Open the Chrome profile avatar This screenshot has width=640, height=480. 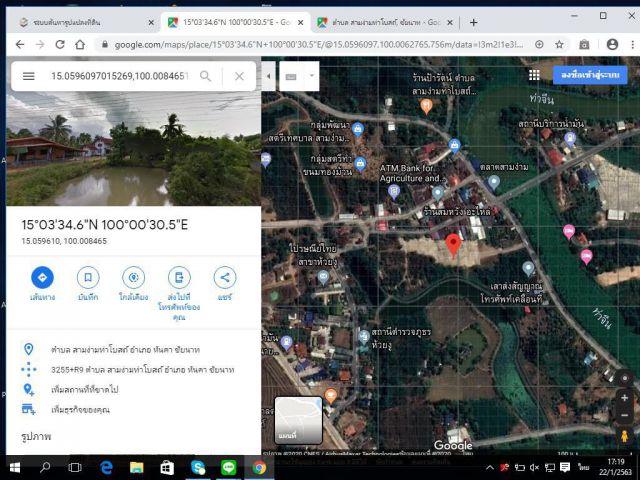612,44
